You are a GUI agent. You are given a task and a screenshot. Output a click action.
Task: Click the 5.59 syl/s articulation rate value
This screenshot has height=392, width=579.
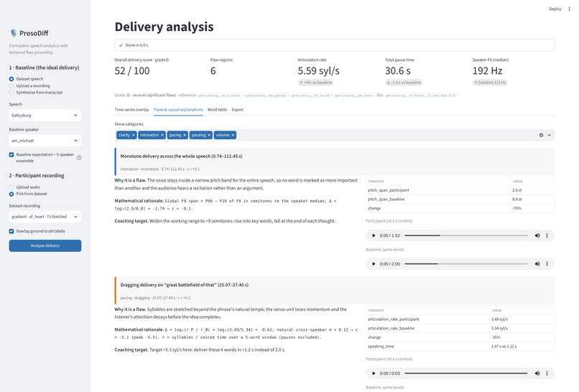[318, 71]
